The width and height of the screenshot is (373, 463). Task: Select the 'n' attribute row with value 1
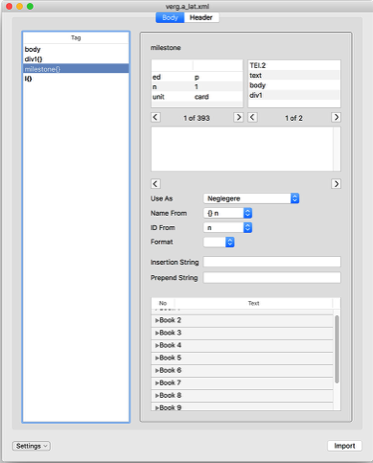(197, 87)
